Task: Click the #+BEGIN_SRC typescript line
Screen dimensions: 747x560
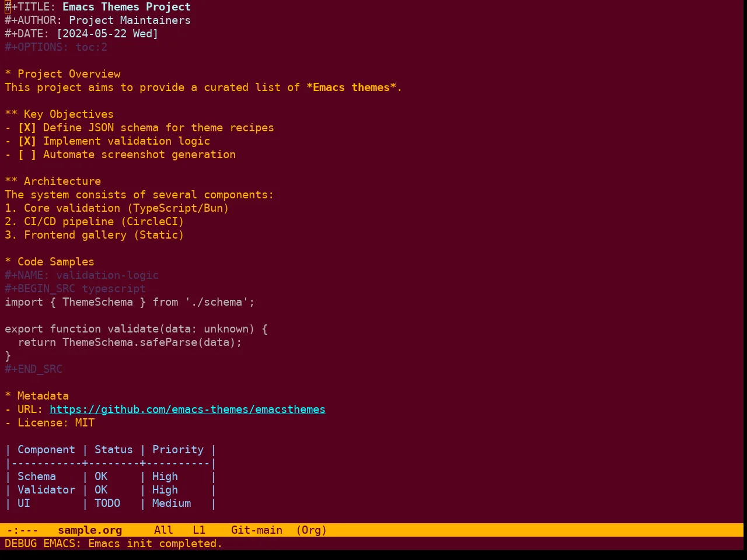Action: [x=75, y=289]
